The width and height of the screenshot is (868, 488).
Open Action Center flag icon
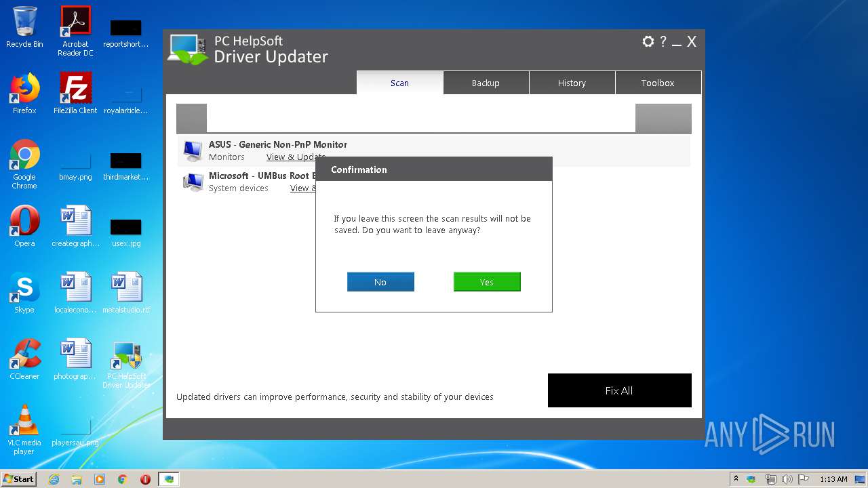(804, 479)
